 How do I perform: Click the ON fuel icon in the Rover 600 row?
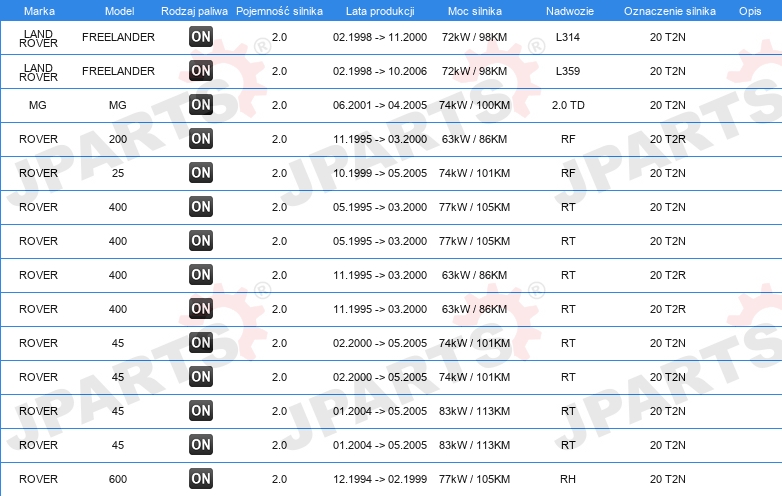pyautogui.click(x=201, y=479)
